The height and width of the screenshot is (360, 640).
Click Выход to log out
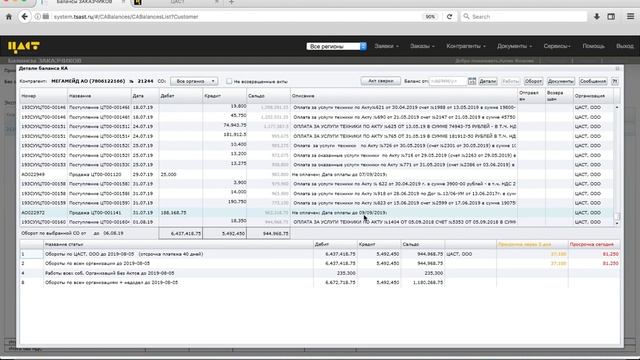tap(624, 46)
